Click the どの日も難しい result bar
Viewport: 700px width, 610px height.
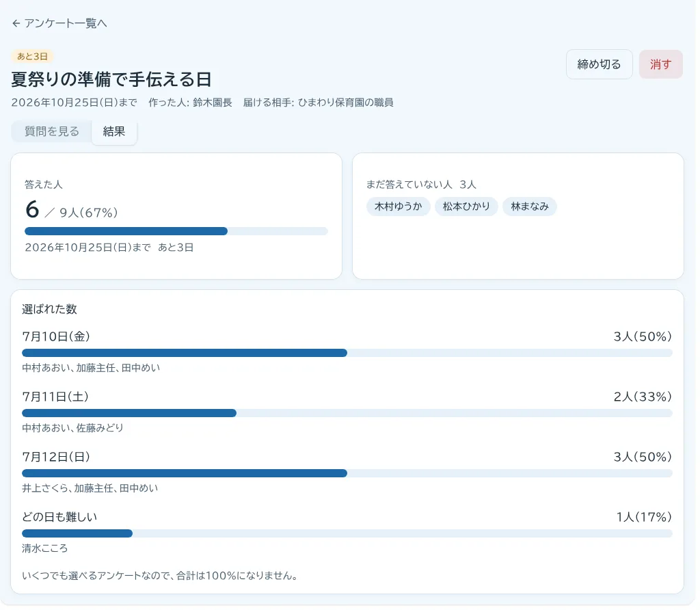347,533
